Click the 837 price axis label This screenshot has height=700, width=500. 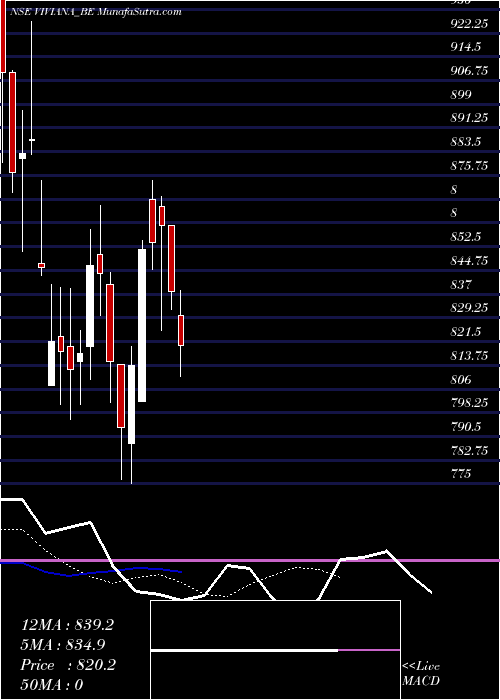pos(461,285)
